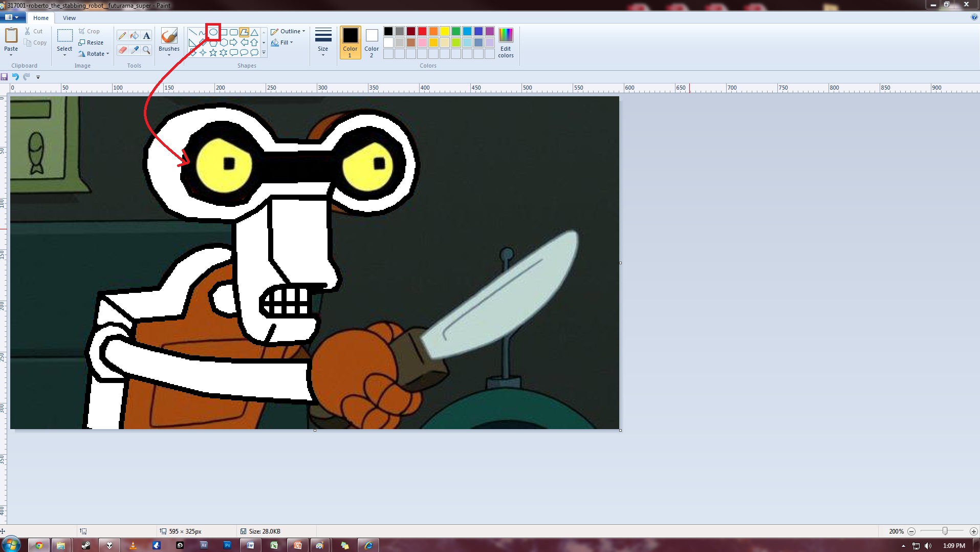Choose the Right triangle shape

coord(193,43)
